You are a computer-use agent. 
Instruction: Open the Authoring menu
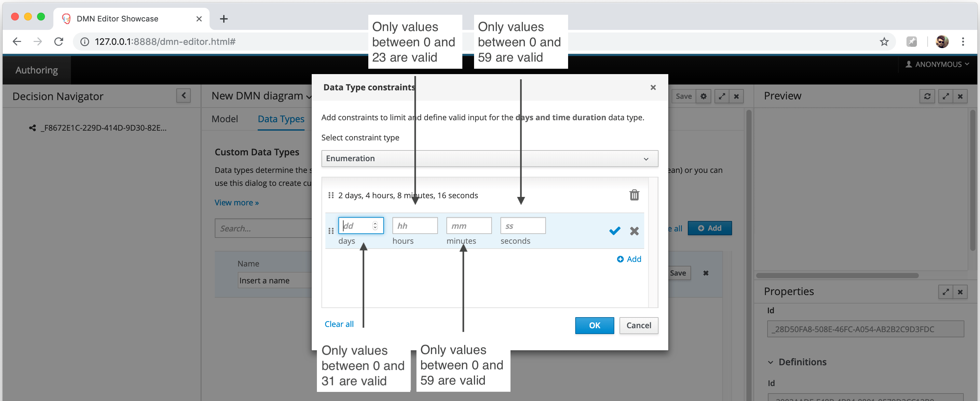36,70
